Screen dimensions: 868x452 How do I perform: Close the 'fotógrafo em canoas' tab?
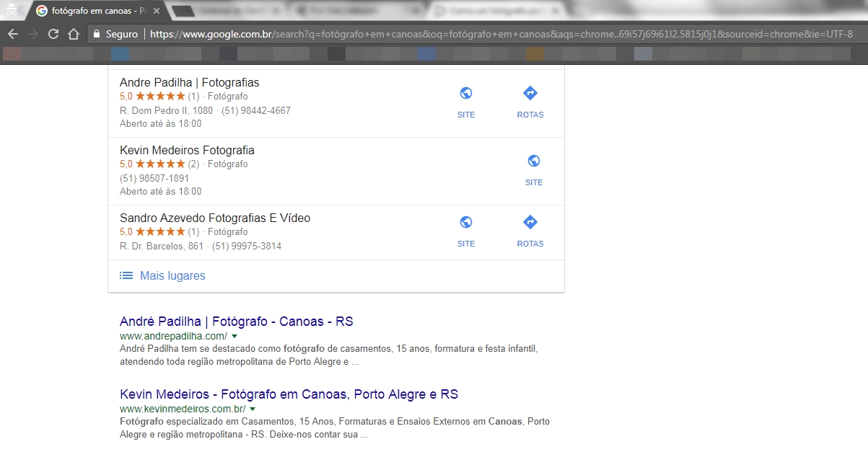pyautogui.click(x=157, y=12)
